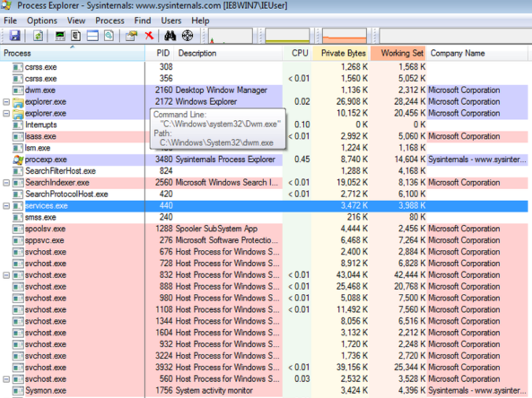This screenshot has width=532, height=398.
Task: Click the explorer.exe PID 2172 folder icon
Action: pos(18,102)
